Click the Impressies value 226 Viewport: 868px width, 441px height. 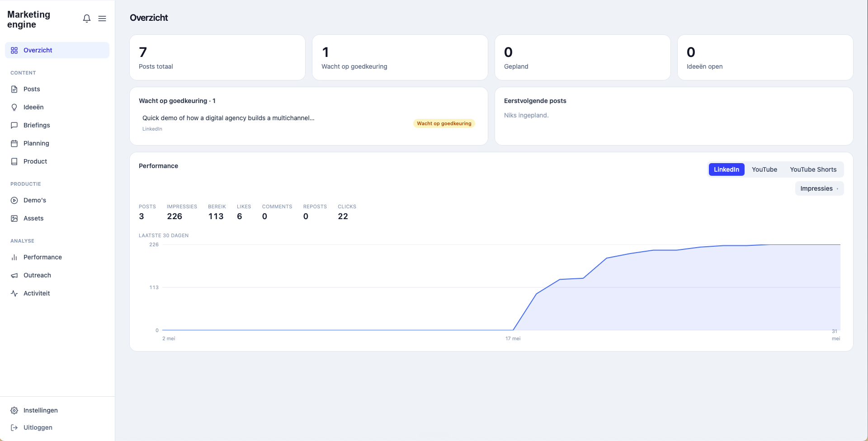pos(175,216)
